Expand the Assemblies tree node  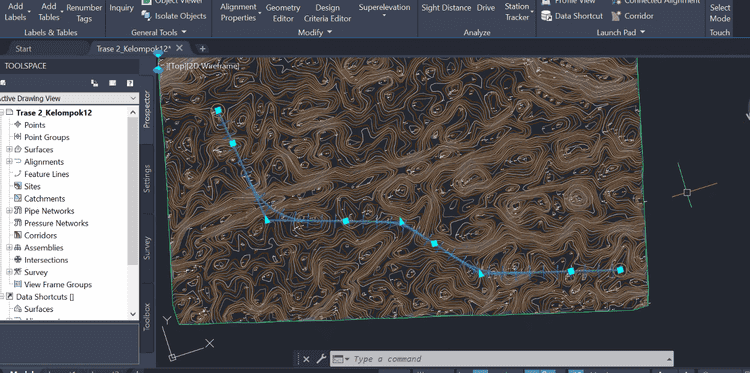pyautogui.click(x=9, y=248)
